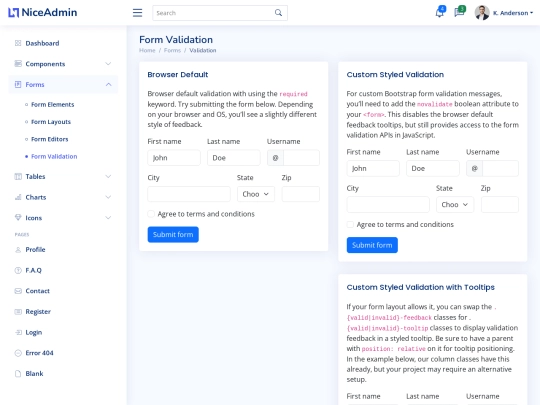Image resolution: width=540 pixels, height=405 pixels.
Task: Click the Browser Default card title
Action: pyautogui.click(x=178, y=74)
